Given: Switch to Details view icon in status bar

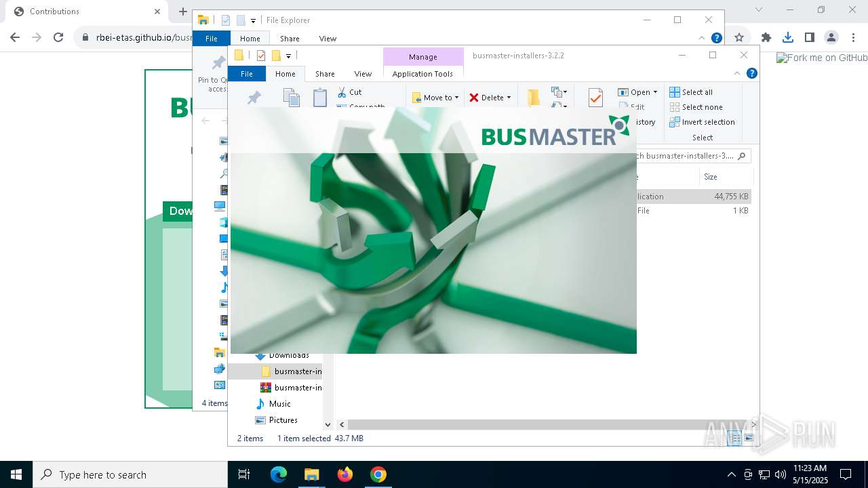Looking at the screenshot, I should (734, 439).
